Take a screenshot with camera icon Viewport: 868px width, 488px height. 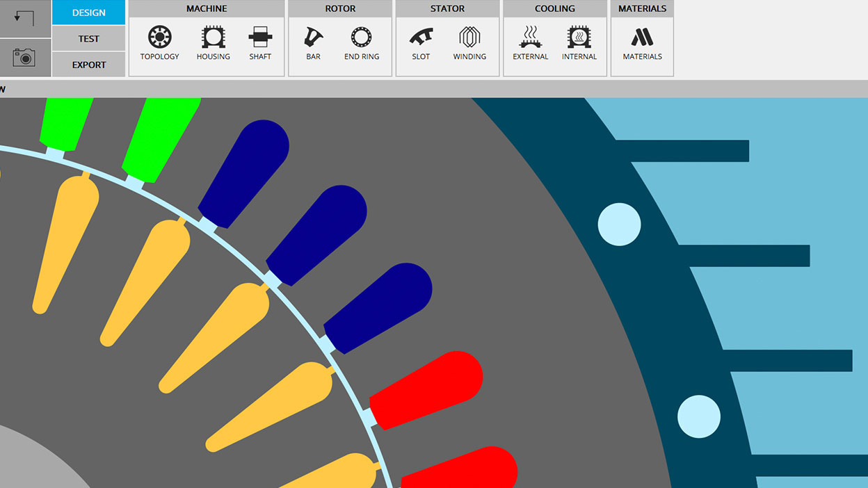(25, 58)
